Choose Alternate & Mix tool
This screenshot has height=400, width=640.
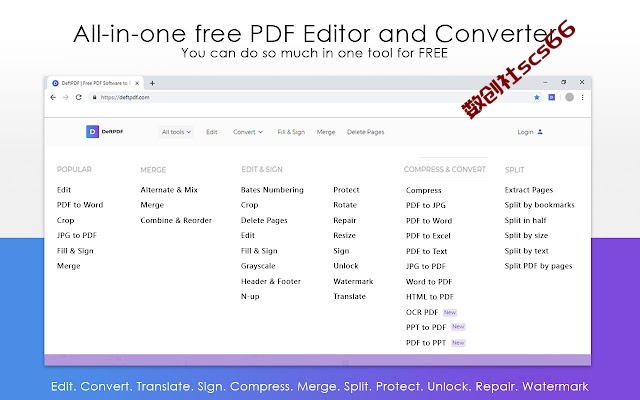point(169,190)
